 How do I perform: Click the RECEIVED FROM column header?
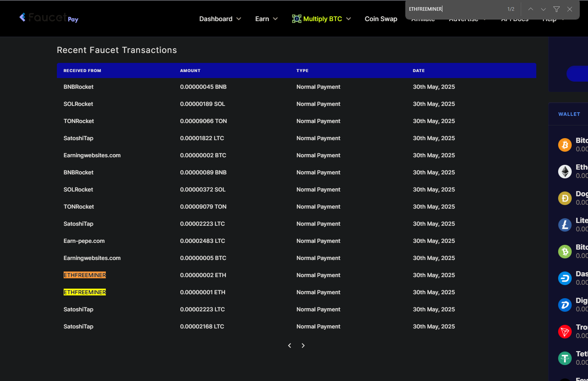[x=82, y=70]
